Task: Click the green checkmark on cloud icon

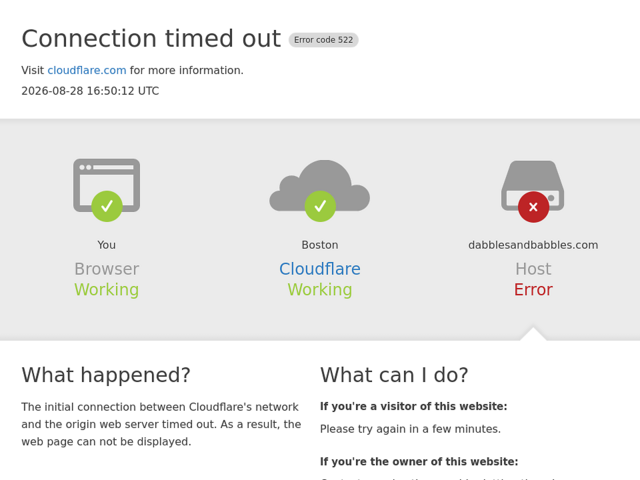Action: click(320, 206)
